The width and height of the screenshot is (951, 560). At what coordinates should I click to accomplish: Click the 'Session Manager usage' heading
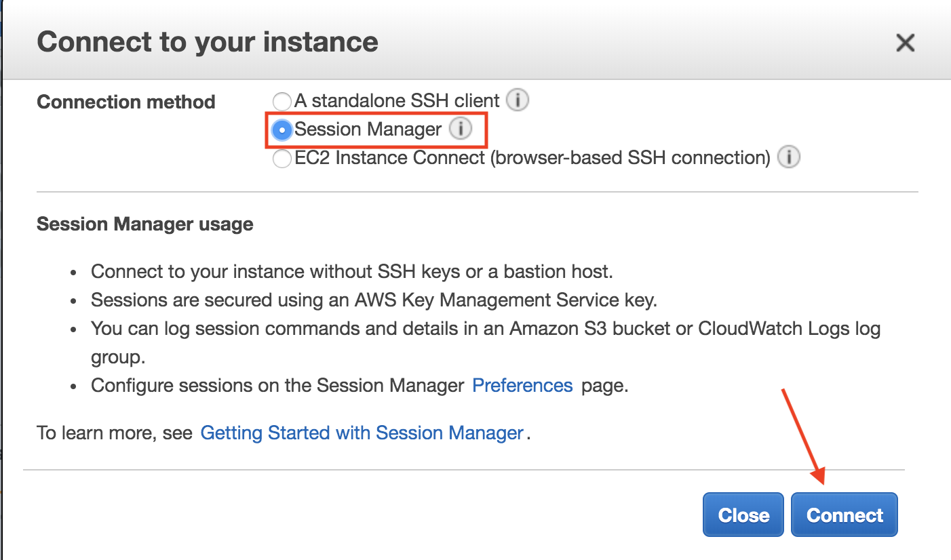pos(144,224)
